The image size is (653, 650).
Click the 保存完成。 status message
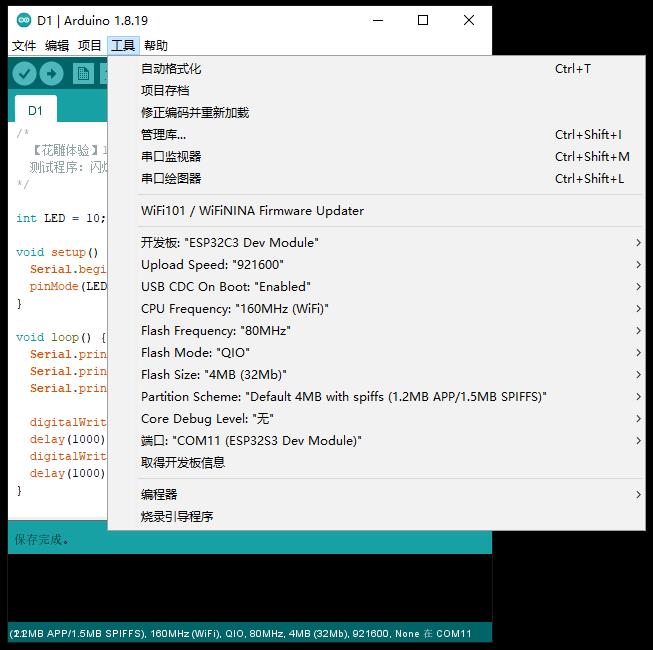click(x=42, y=540)
